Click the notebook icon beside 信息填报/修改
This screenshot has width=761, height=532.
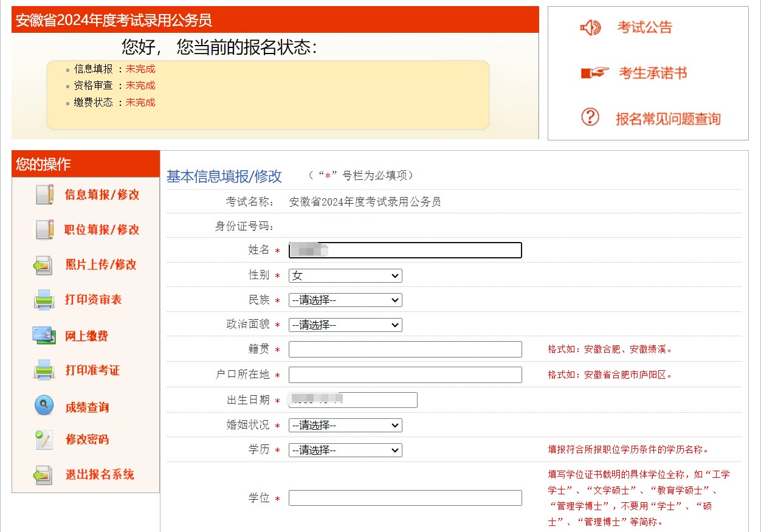point(44,195)
